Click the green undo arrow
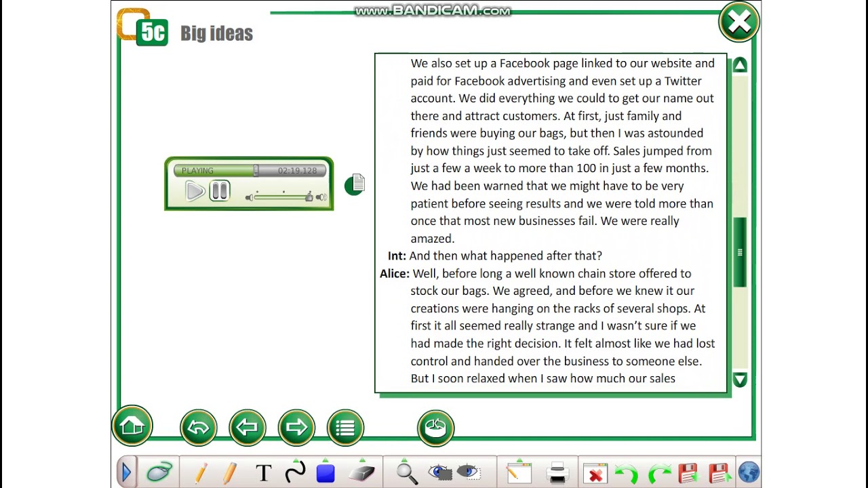The width and height of the screenshot is (868, 488). tap(626, 473)
